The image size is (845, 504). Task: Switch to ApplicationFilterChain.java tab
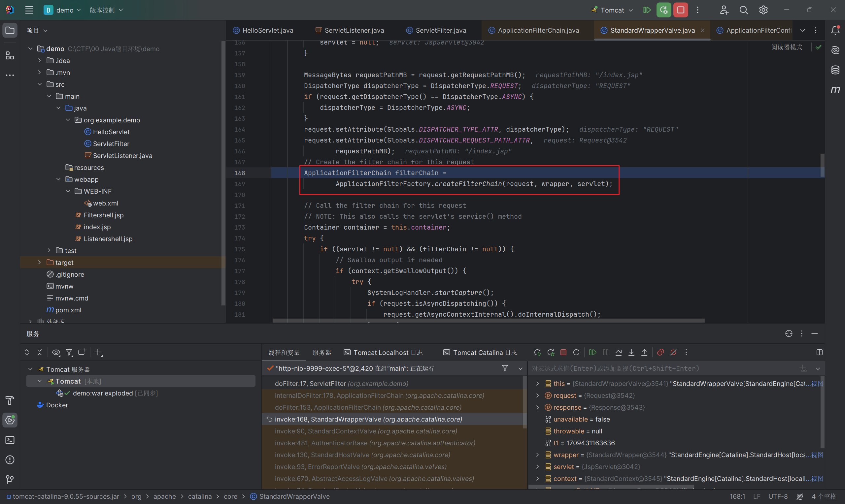[534, 31]
